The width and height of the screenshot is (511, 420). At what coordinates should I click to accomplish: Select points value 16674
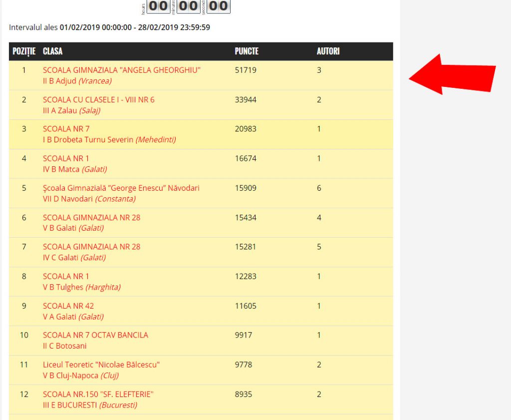coord(246,158)
